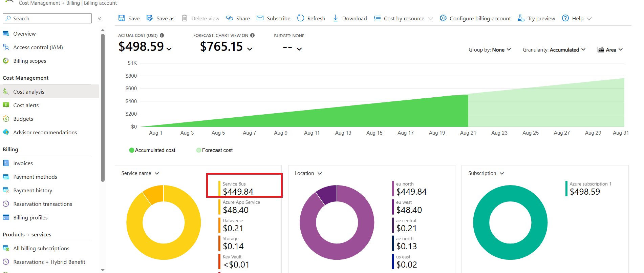Open Reservations + Hybrid Benefit
This screenshot has height=273, width=644.
click(x=49, y=262)
